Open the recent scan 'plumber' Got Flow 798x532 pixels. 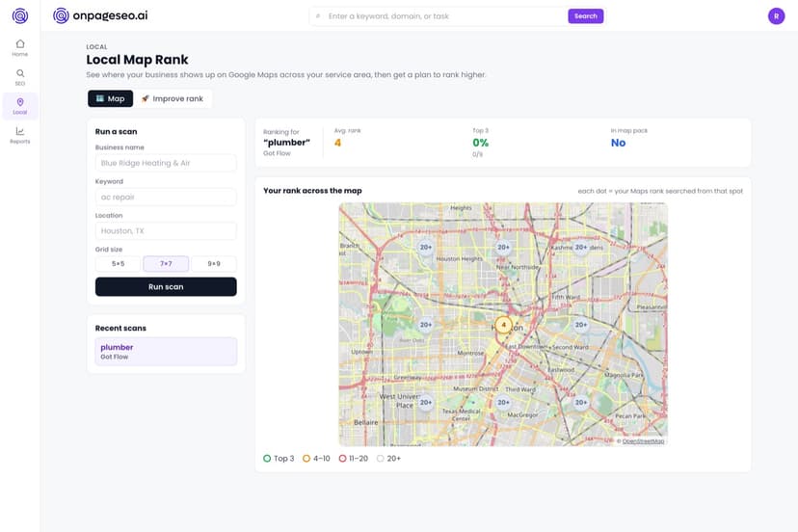166,351
